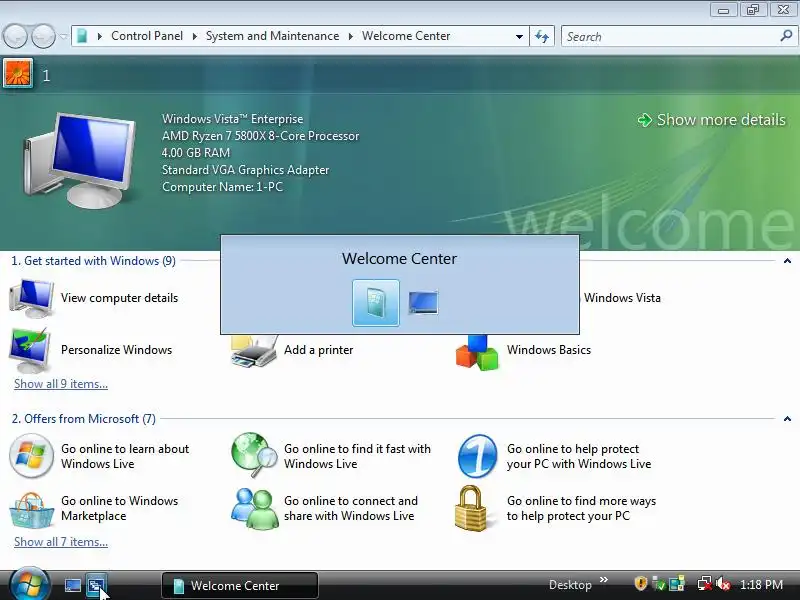Click Windows Security Alerts shield tray icon

point(640,583)
